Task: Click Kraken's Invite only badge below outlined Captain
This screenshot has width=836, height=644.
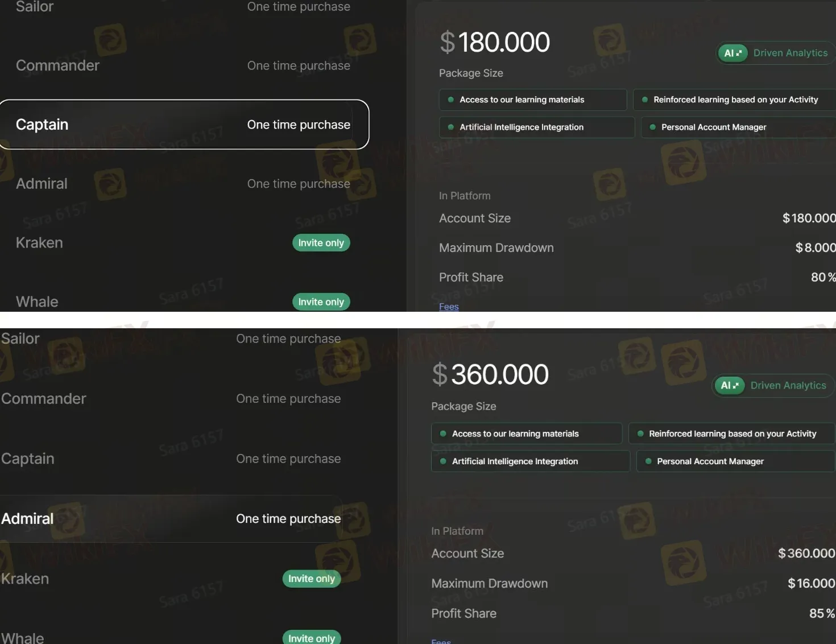Action: coord(321,243)
